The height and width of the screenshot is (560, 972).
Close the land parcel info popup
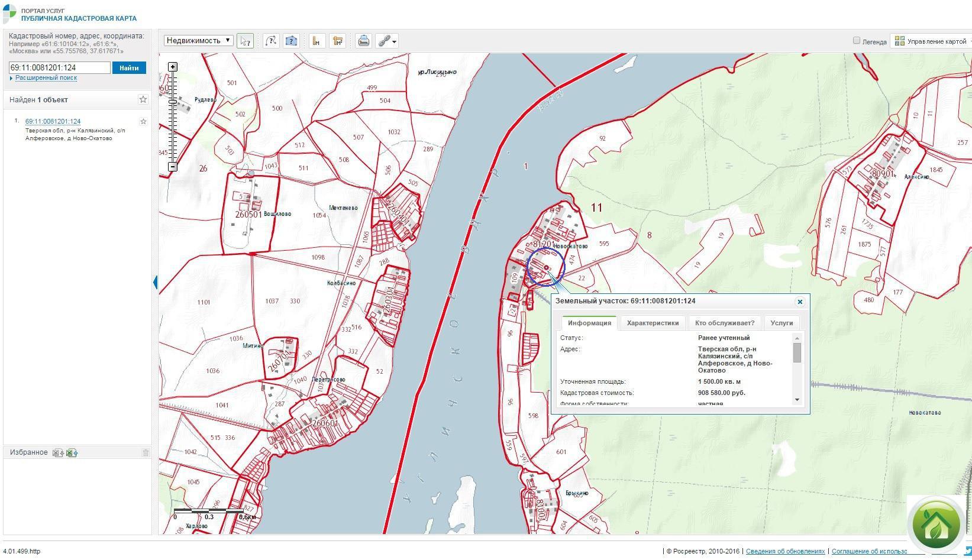coord(800,302)
